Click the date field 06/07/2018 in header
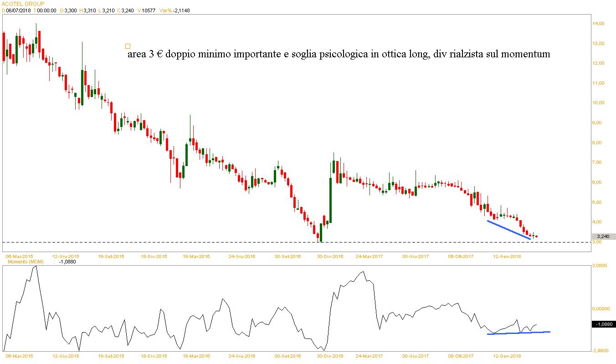Screen dimensions: 616x364 pyautogui.click(x=18, y=10)
